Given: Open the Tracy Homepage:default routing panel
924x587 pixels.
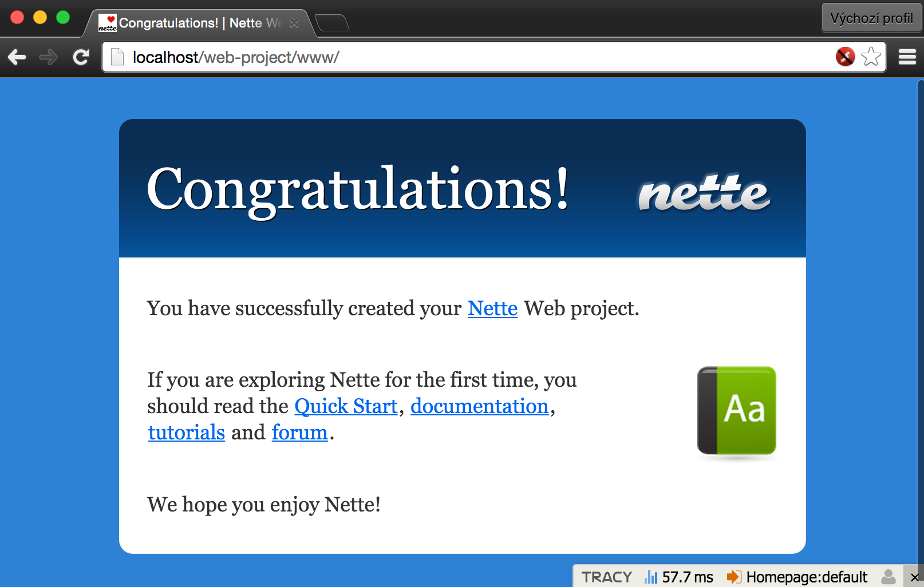Looking at the screenshot, I should click(797, 577).
